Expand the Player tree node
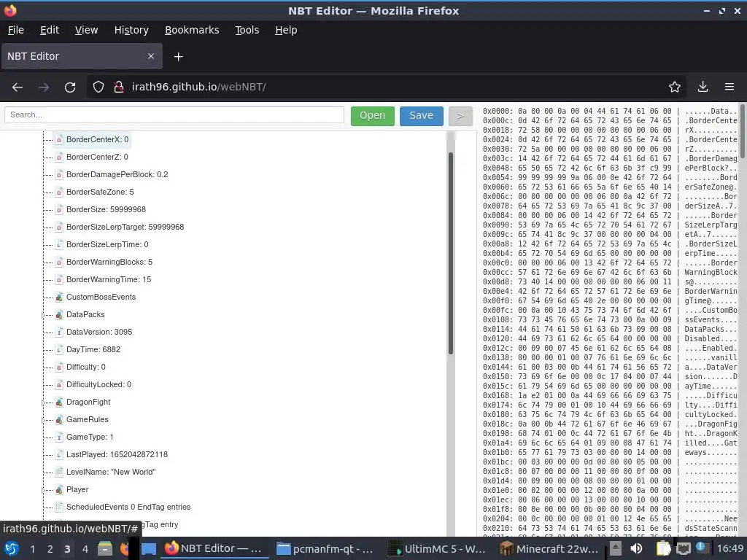This screenshot has width=747, height=560. [x=43, y=490]
